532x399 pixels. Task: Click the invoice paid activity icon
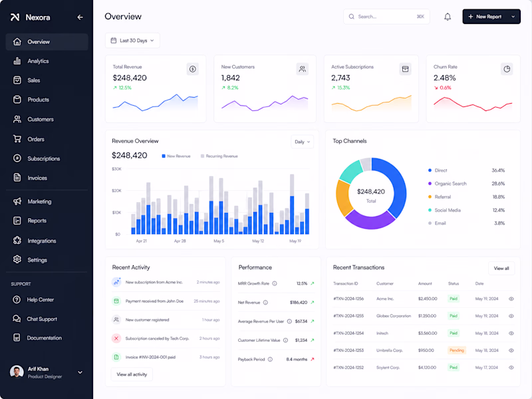coord(116,357)
